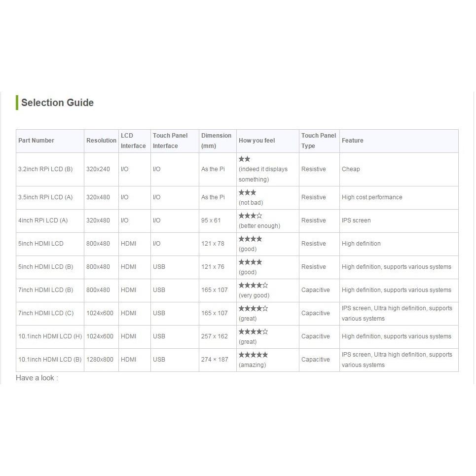Click the (indeed it displays something) text
The width and height of the screenshot is (476, 476).
pos(263,174)
